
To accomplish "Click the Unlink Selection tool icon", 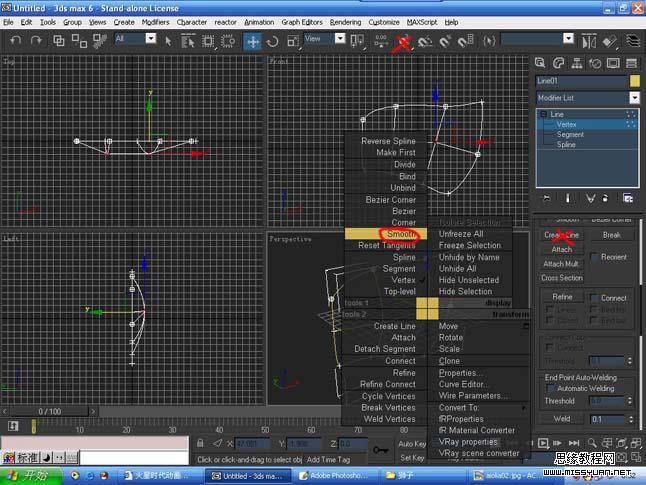I will pyautogui.click(x=79, y=40).
